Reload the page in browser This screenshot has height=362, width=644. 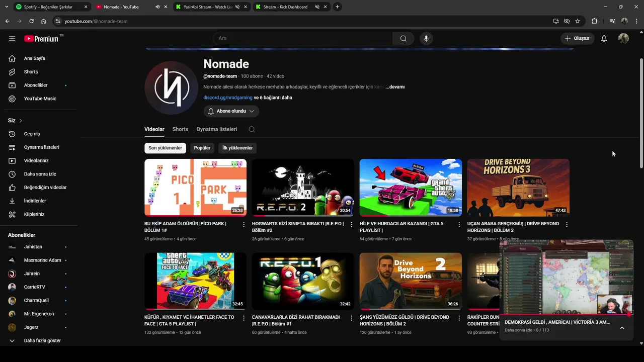coord(31,21)
